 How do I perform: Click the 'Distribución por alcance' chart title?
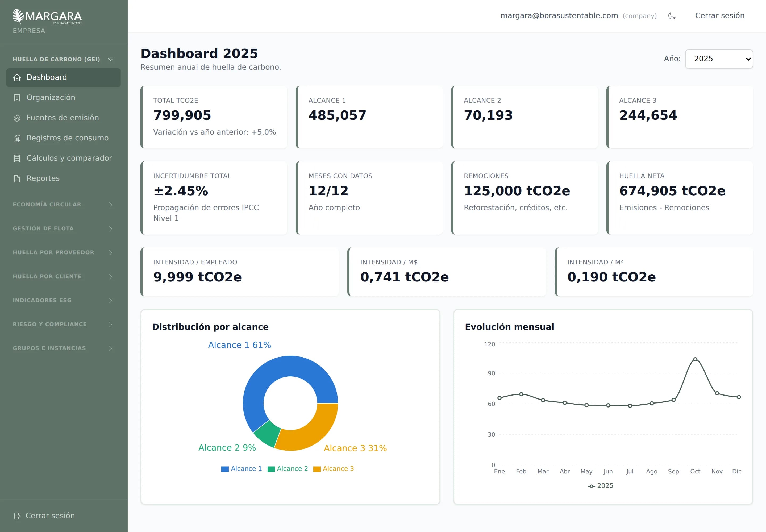tap(210, 327)
